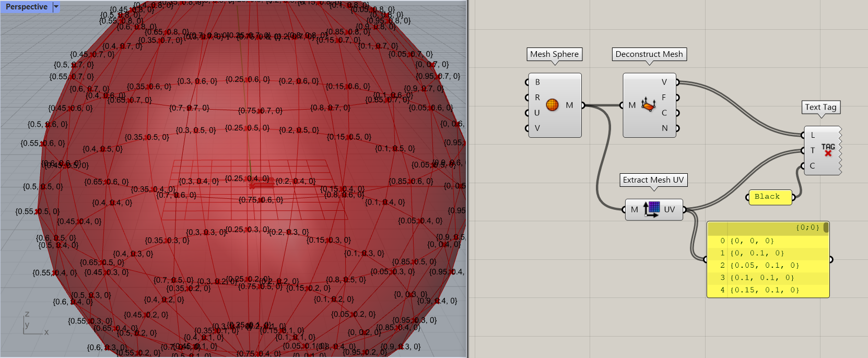This screenshot has height=358, width=868.
Task: Click the Perspective viewport title
Action: tap(26, 7)
